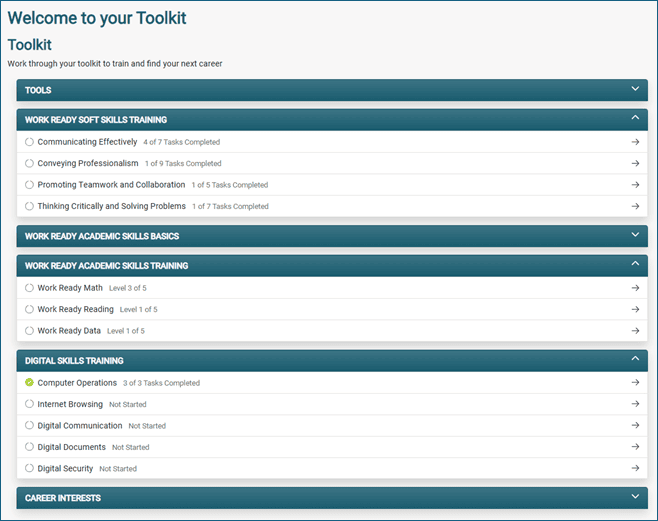658x521 pixels.
Task: Click 'Not Started' next to Internet Browsing
Action: [x=128, y=404]
